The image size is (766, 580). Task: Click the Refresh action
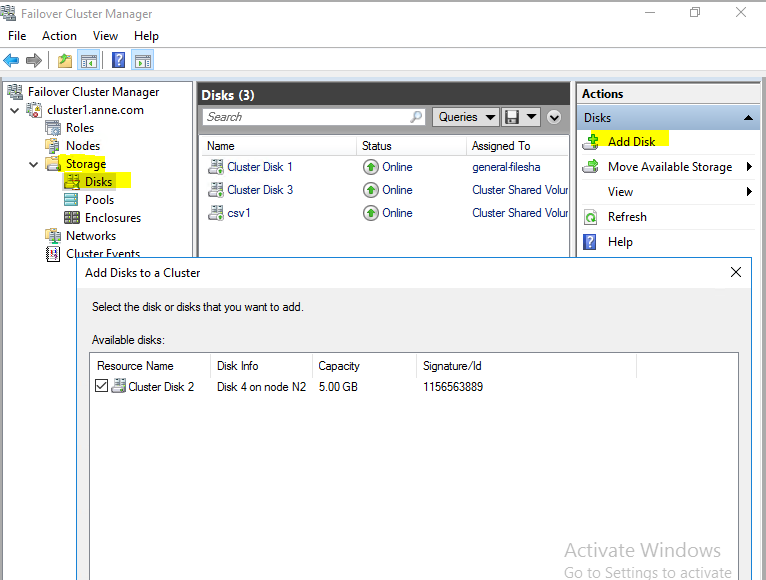627,217
